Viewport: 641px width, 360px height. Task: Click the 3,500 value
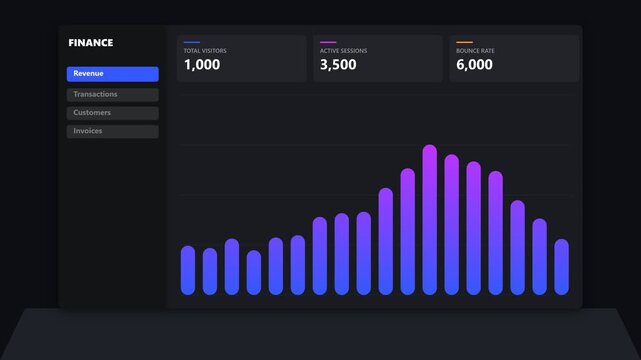338,65
